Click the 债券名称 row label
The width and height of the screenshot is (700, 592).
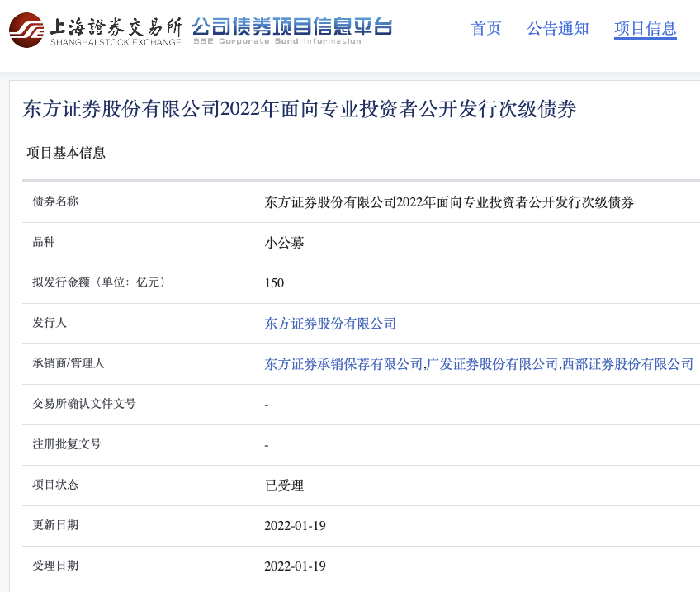pos(55,201)
